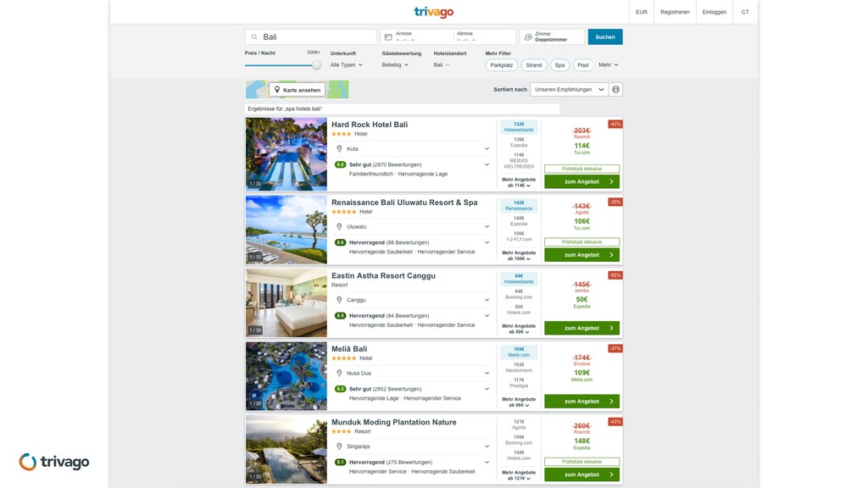Image resolution: width=868 pixels, height=488 pixels.
Task: Expand Sehr gut reviews of Hard Rock Hotel
Action: tap(413, 164)
